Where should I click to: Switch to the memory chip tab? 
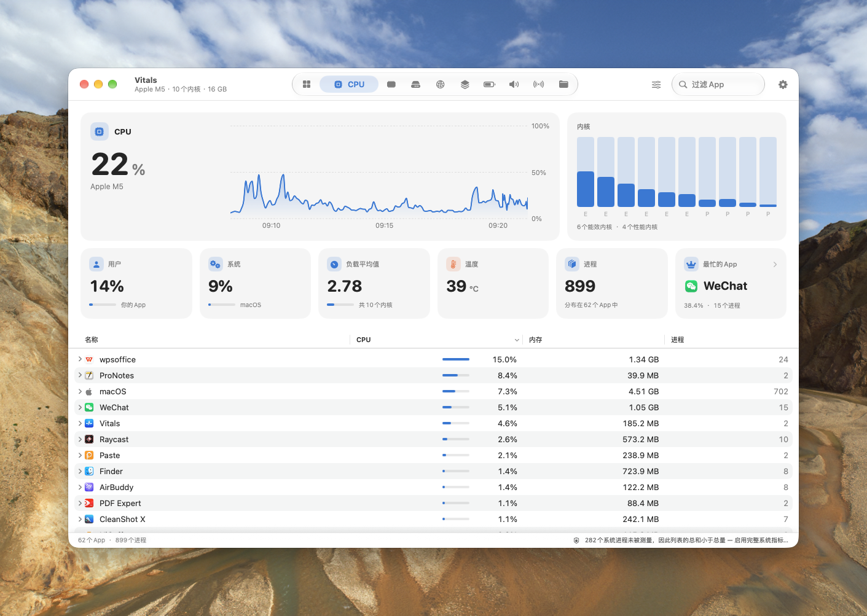click(x=391, y=84)
